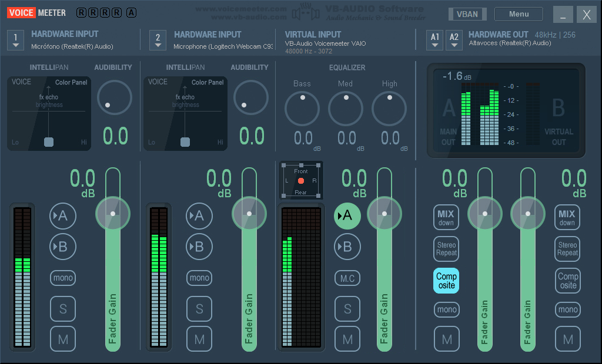Solo Hardware Input 2 strip
The image size is (602, 364).
(199, 308)
